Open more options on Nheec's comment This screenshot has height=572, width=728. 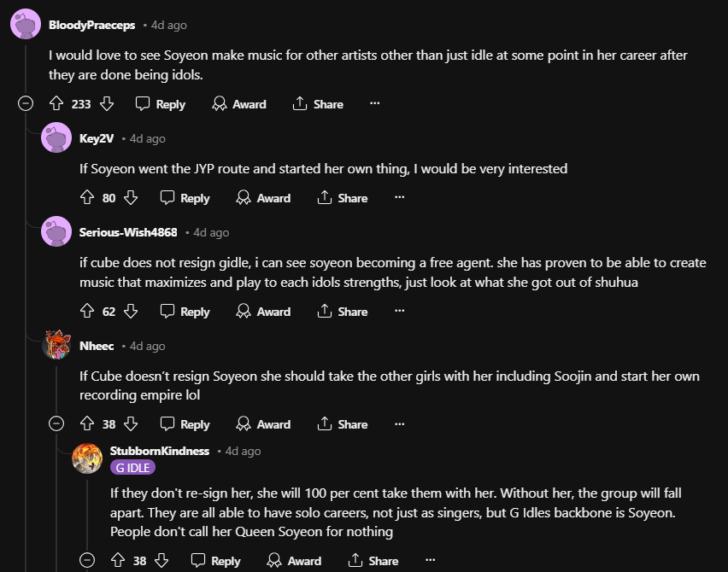point(399,424)
